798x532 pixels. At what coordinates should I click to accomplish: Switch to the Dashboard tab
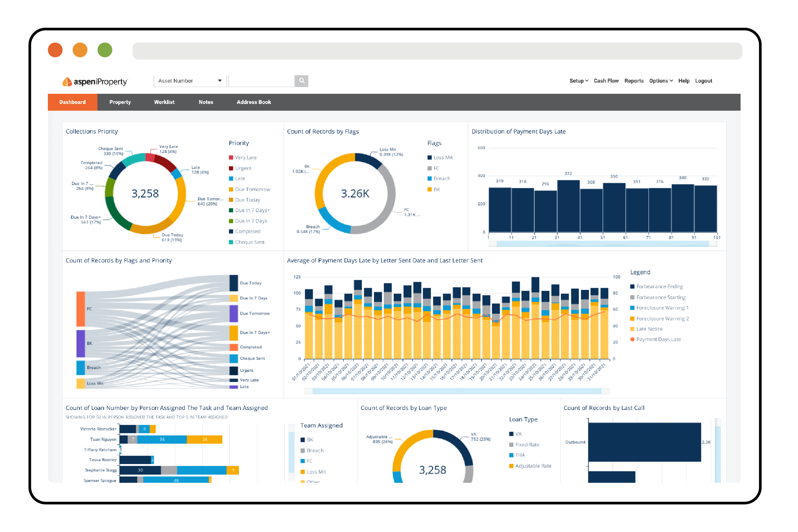pos(73,102)
